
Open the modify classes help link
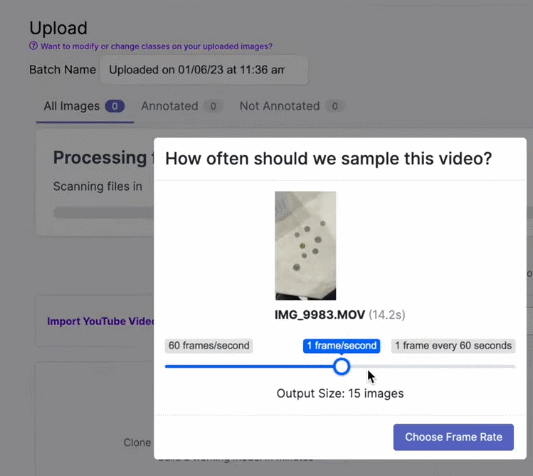click(156, 46)
